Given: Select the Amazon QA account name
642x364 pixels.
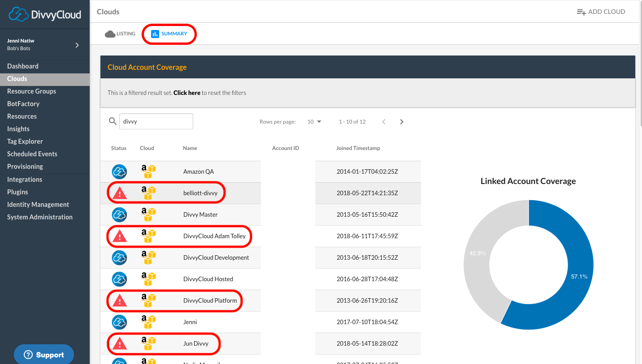Looking at the screenshot, I should (x=199, y=171).
